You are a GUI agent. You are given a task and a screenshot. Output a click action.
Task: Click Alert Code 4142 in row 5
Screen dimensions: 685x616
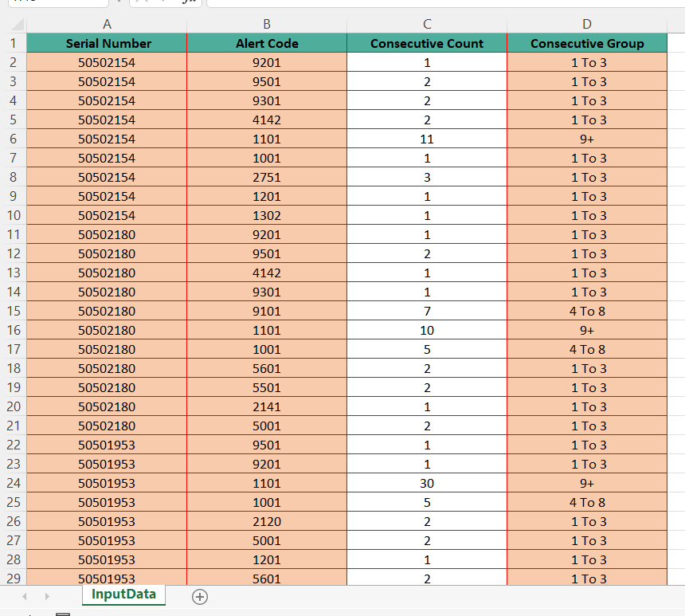[x=267, y=120]
